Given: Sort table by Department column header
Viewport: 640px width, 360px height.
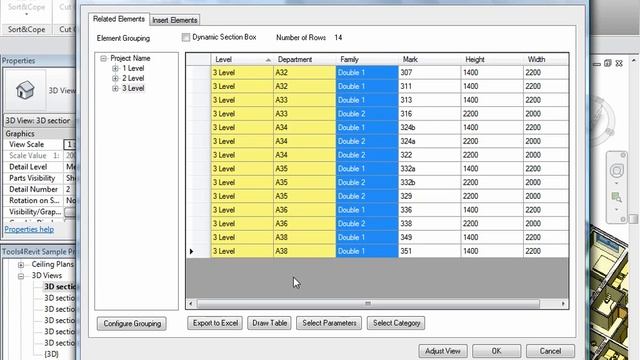Looking at the screenshot, I should (304, 60).
